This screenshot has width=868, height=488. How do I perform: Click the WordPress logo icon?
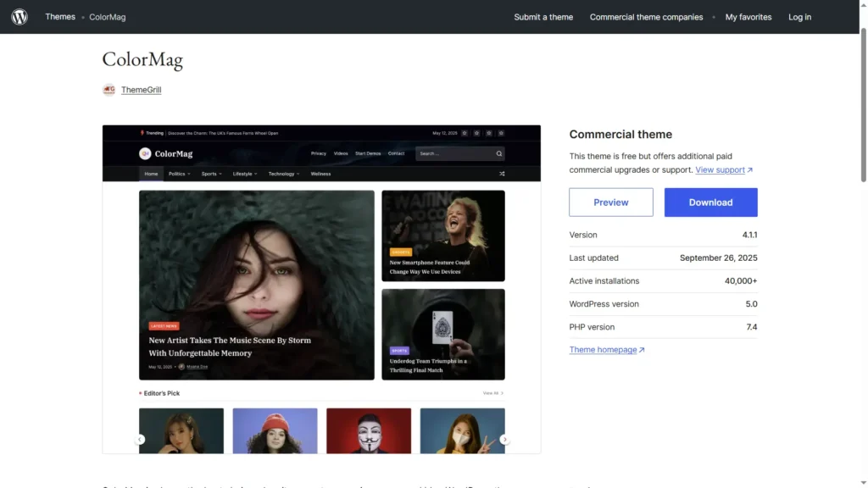[x=19, y=17]
